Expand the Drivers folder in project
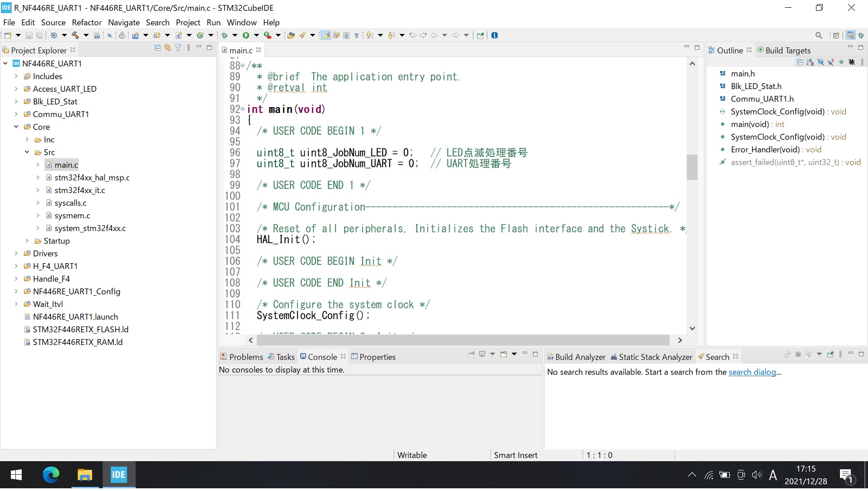This screenshot has height=491, width=868. click(x=15, y=253)
